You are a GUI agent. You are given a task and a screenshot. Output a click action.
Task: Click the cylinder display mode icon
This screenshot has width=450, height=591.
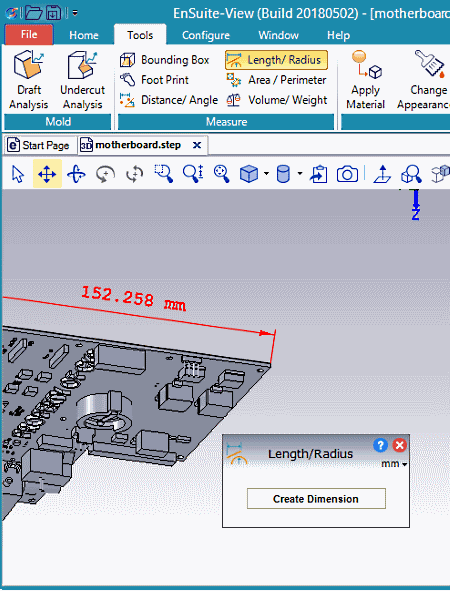283,174
